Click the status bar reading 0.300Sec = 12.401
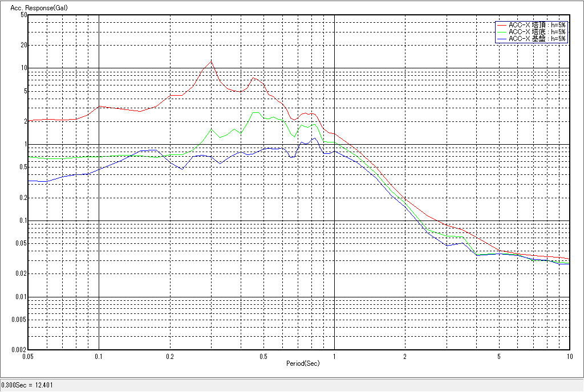584x392 pixels. (x=23, y=386)
